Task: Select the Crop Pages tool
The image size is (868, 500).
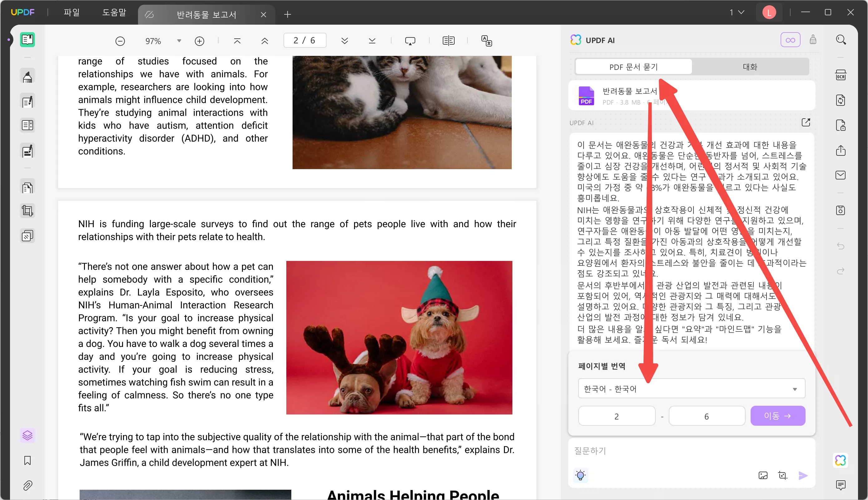Action: (x=27, y=210)
